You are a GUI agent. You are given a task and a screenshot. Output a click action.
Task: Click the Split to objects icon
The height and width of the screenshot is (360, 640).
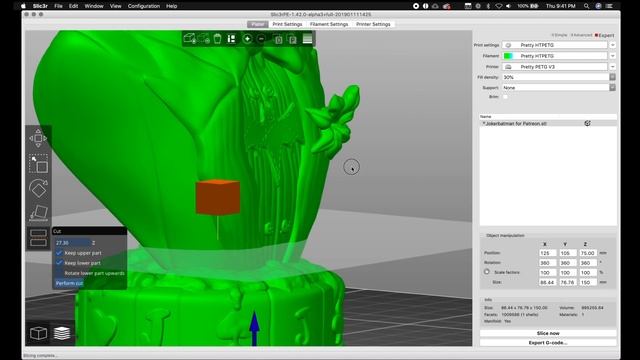[x=278, y=39]
